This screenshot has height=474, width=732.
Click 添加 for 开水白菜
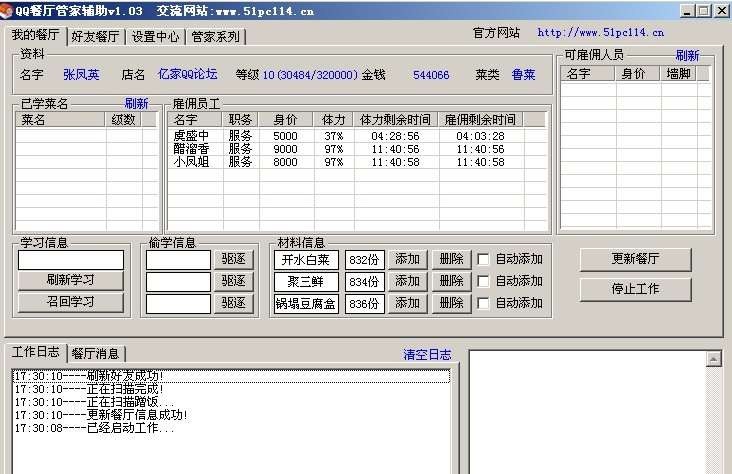[408, 259]
